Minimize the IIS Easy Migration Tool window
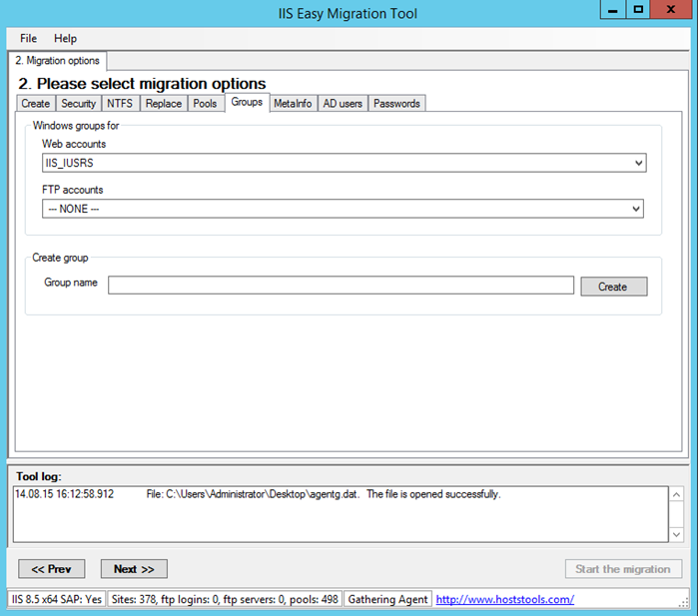This screenshot has width=698, height=616. pos(613,9)
